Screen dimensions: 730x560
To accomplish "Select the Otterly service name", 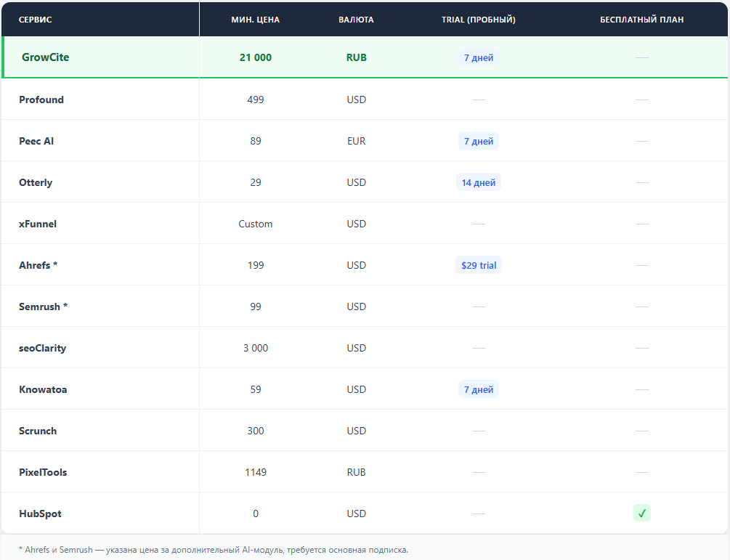I will (x=36, y=182).
